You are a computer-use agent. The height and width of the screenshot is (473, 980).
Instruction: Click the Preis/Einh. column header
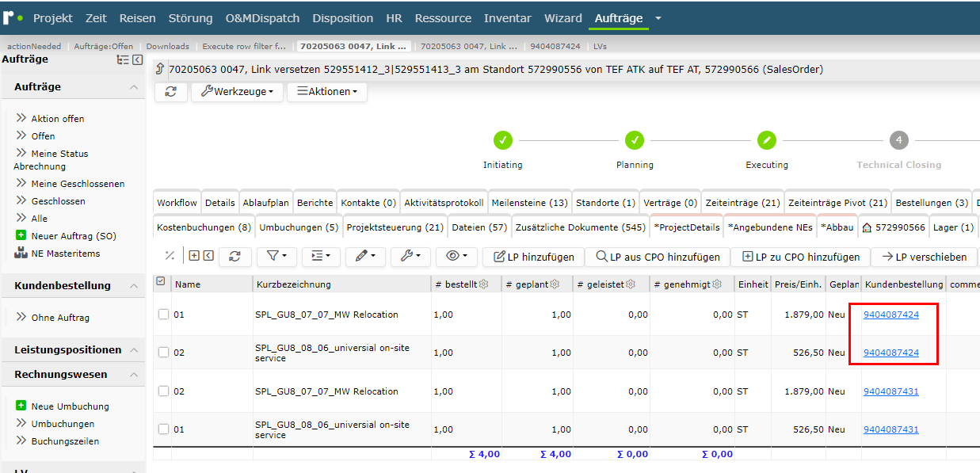point(798,284)
